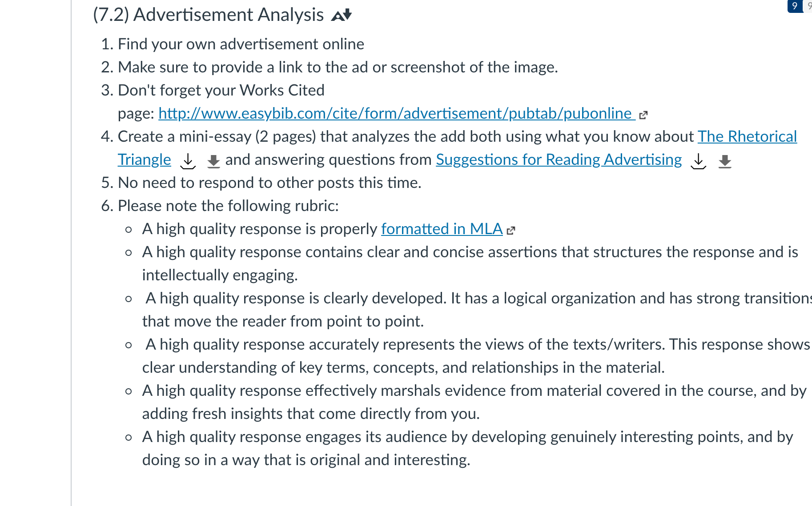Click solid download arrow after Suggestions for Reading Advertising
Viewport: 812px width, 506px height.
(x=725, y=161)
